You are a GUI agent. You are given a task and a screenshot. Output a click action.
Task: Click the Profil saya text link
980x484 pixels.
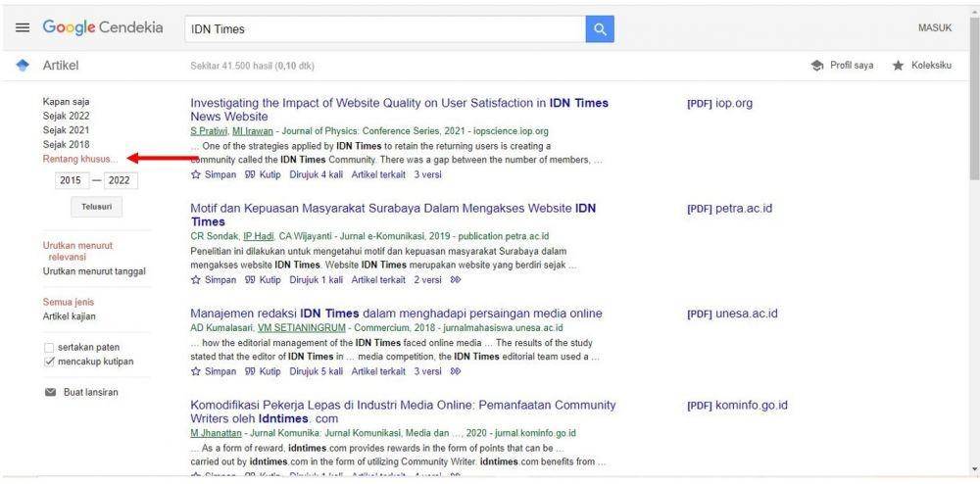[852, 66]
